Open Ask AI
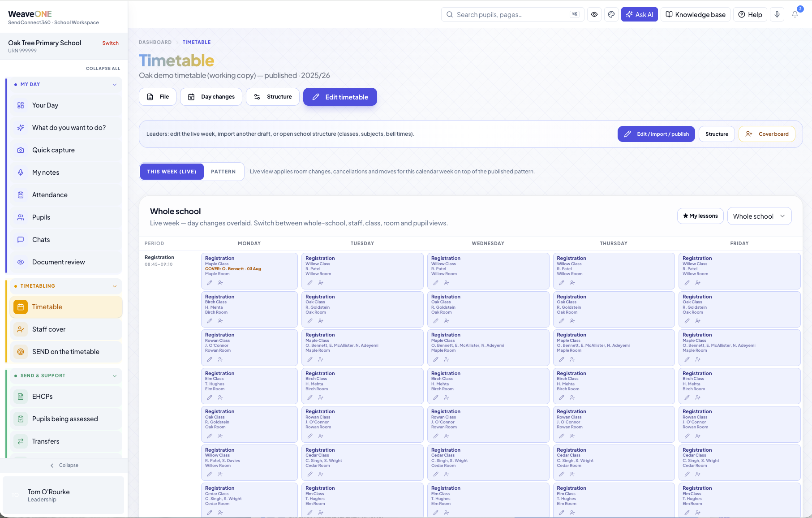 [640, 14]
